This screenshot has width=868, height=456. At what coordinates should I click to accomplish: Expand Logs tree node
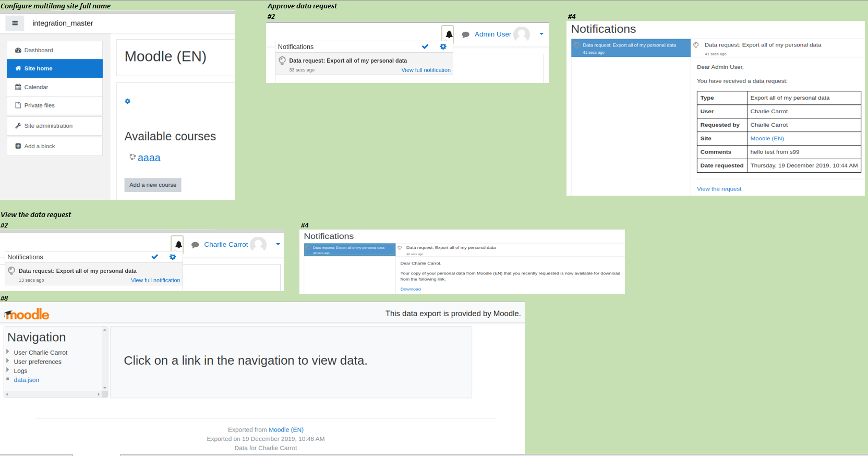8,370
